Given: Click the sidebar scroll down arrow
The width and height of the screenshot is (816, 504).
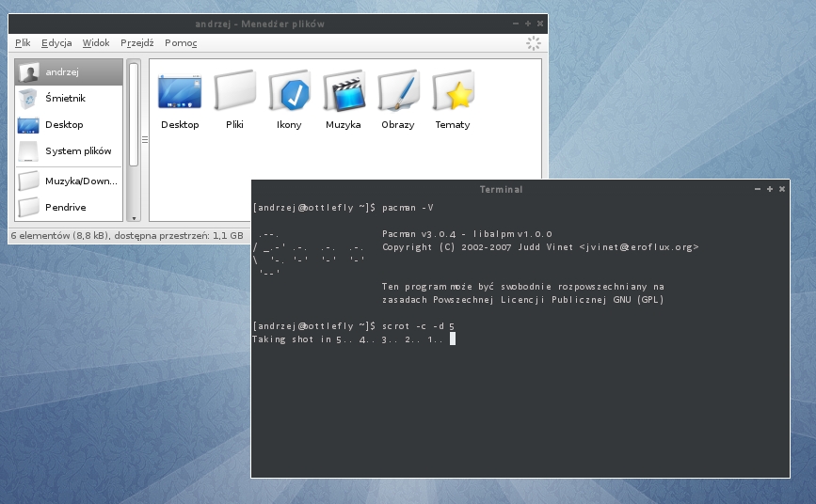Looking at the screenshot, I should click(x=134, y=218).
